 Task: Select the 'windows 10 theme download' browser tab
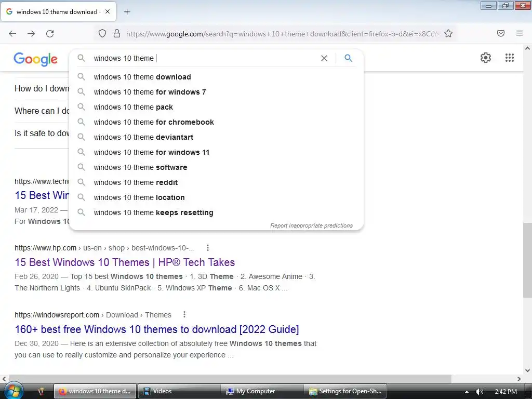[x=58, y=12]
